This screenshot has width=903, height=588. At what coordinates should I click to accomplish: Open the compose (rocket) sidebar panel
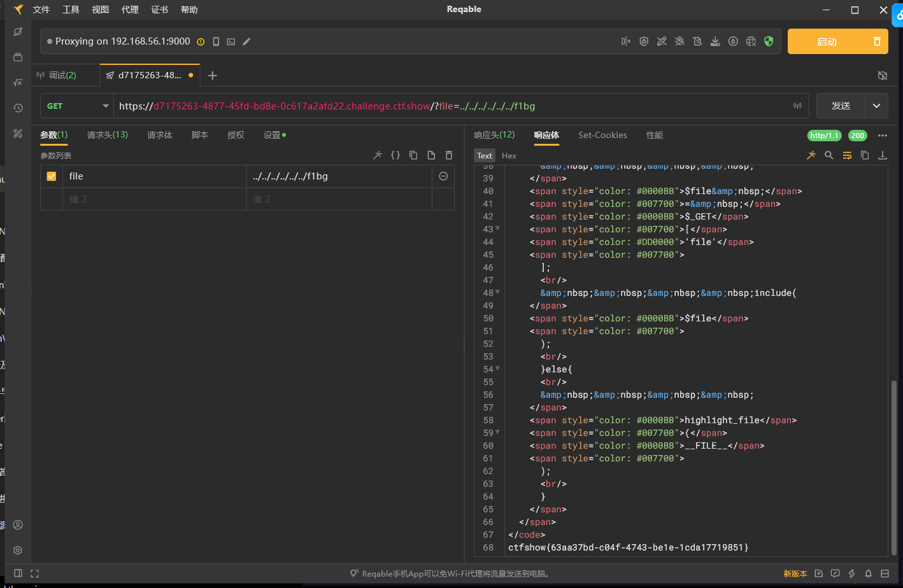tap(18, 32)
